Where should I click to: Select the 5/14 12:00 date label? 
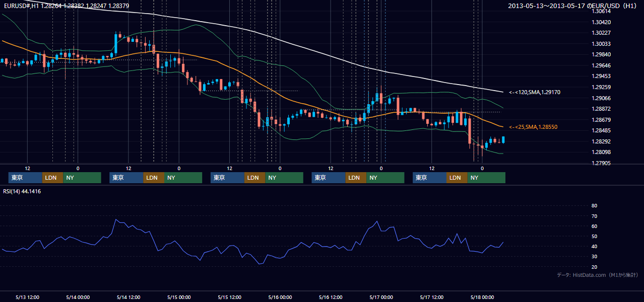tap(128, 297)
